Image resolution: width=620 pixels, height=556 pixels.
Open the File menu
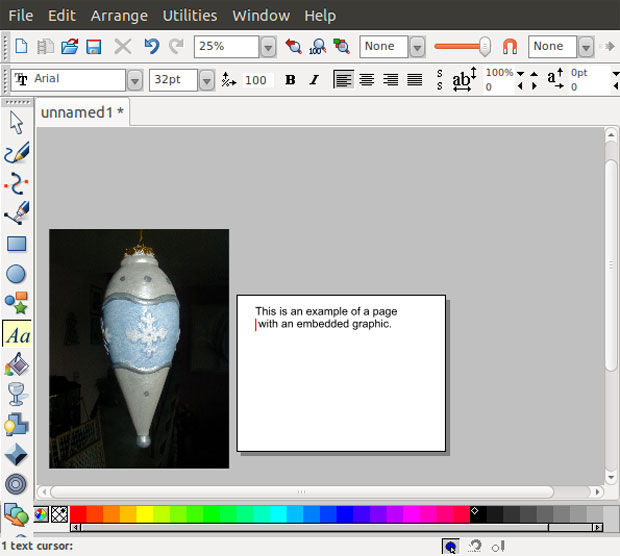click(21, 16)
